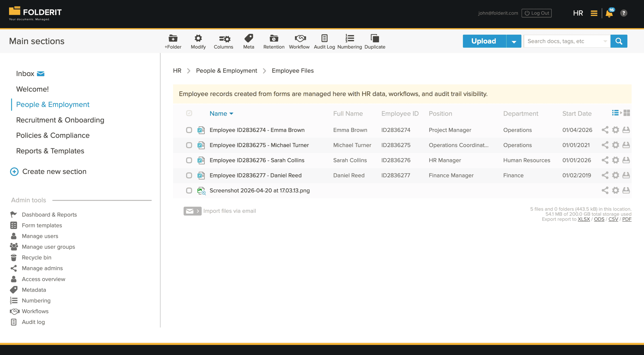Open the Audit Log toolbar item
Viewport: 644px width, 355px height.
324,41
